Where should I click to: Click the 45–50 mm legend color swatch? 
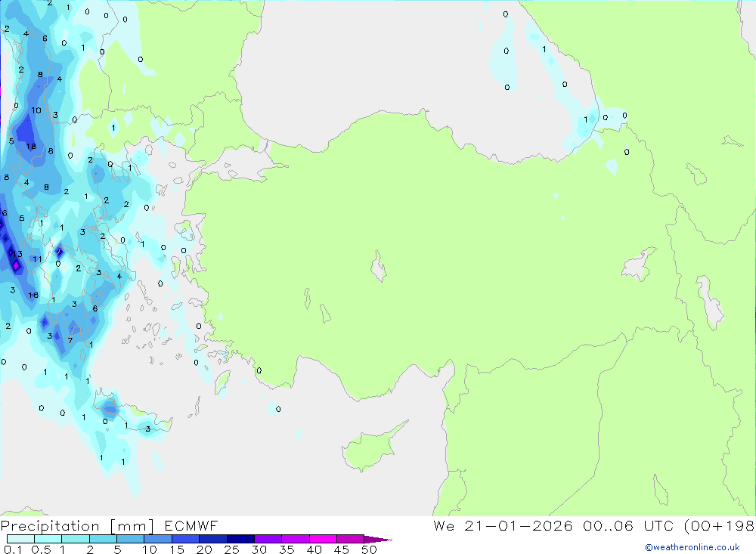[x=351, y=539]
